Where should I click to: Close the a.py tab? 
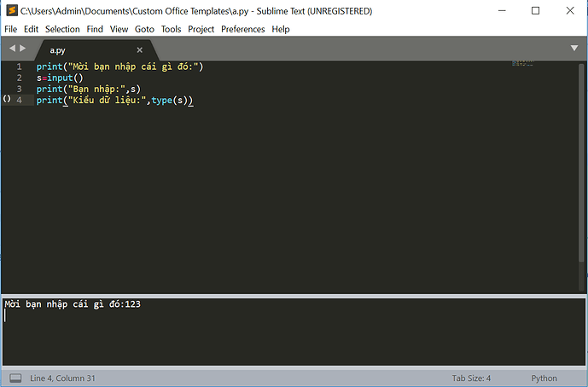tap(140, 50)
